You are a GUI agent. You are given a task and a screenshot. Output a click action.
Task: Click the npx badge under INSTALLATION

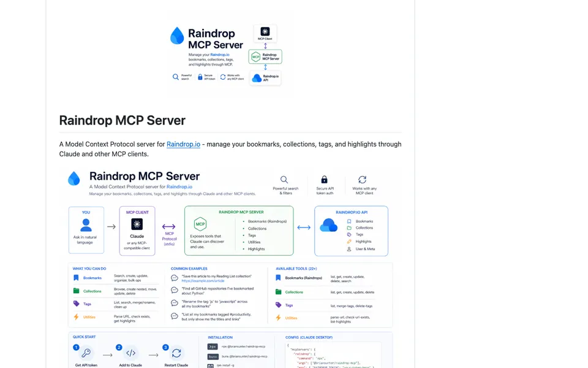(x=213, y=347)
